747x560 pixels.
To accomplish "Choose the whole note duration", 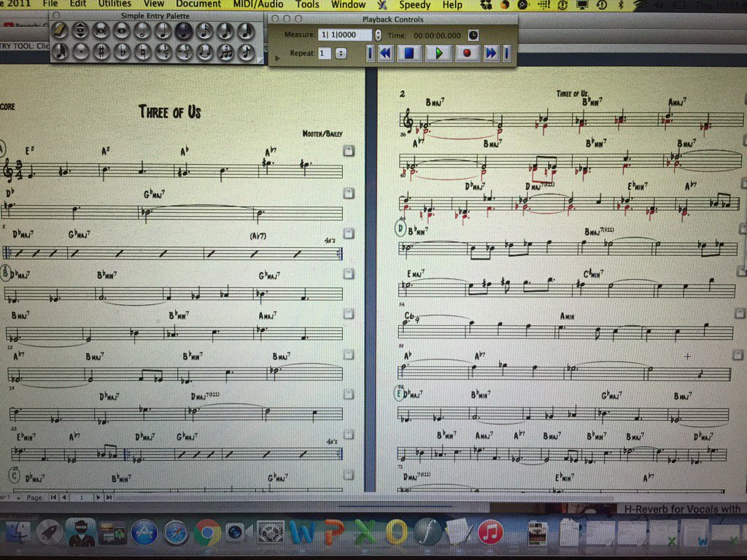I will (122, 31).
